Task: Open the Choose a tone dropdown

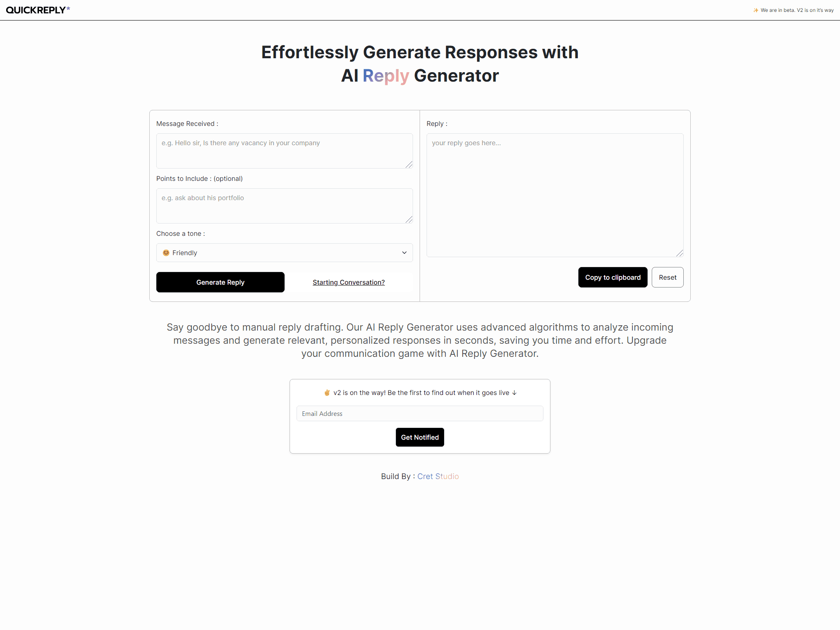Action: [x=285, y=253]
